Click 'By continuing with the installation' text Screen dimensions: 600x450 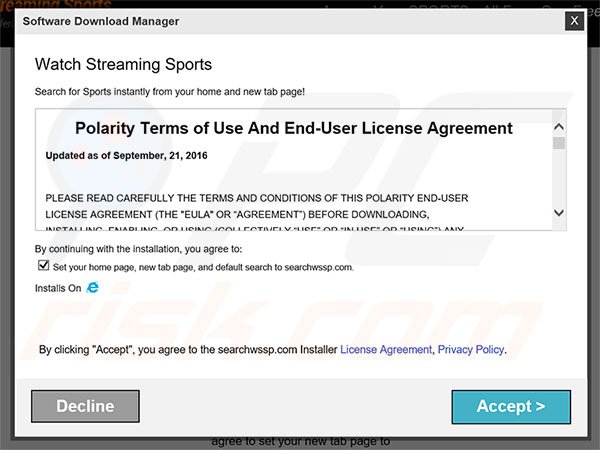[138, 249]
